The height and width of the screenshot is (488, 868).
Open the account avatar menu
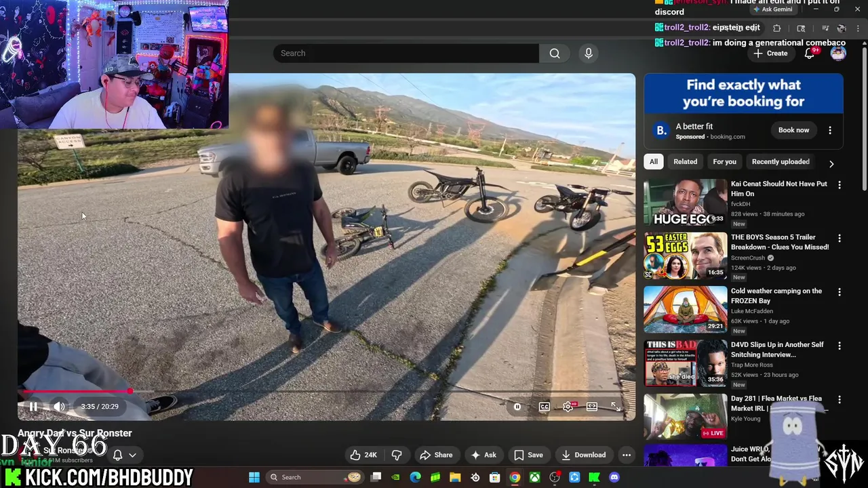click(838, 54)
